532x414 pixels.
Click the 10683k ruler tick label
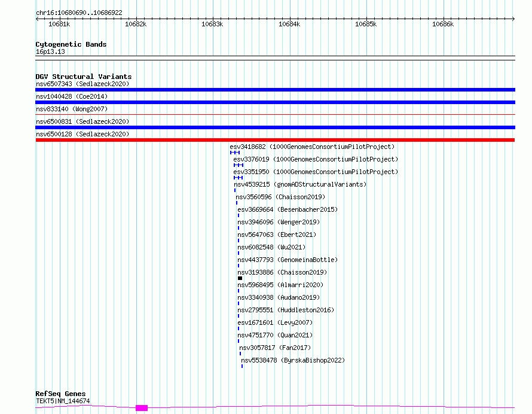pos(212,24)
